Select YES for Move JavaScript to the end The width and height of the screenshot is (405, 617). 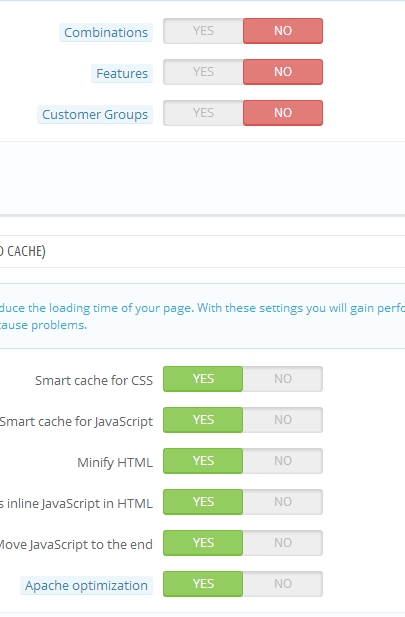(203, 543)
